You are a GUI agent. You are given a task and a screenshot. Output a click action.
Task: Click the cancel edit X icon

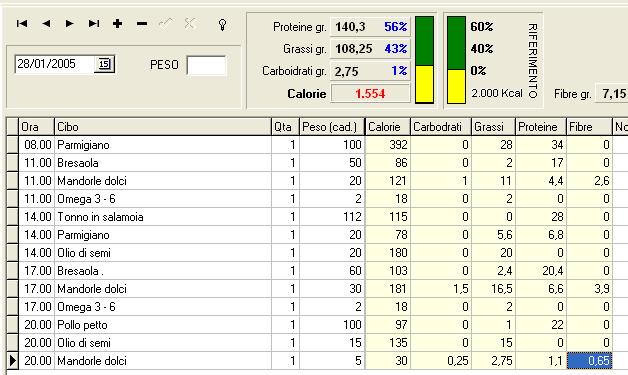point(190,24)
